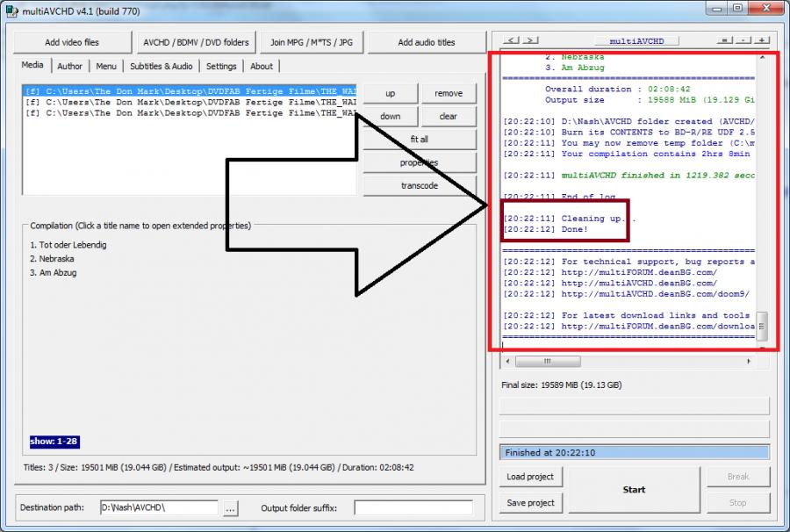The image size is (790, 532).
Task: Switch to the Settings tab
Action: pyautogui.click(x=221, y=66)
